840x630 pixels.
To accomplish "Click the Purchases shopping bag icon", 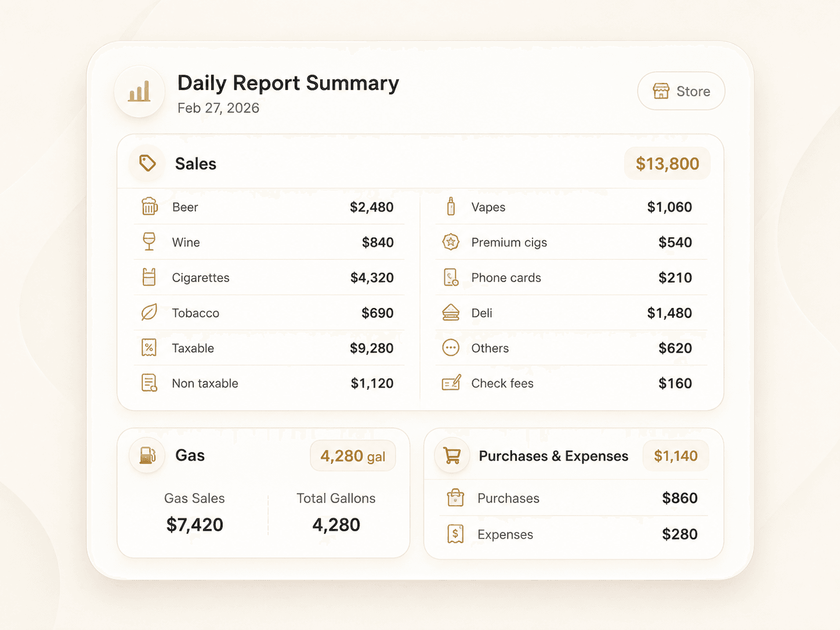I will pyautogui.click(x=455, y=498).
